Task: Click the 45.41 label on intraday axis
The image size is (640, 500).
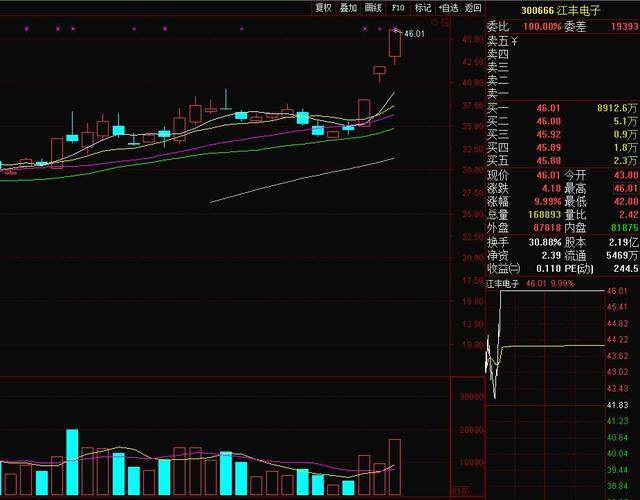Action: pos(618,307)
